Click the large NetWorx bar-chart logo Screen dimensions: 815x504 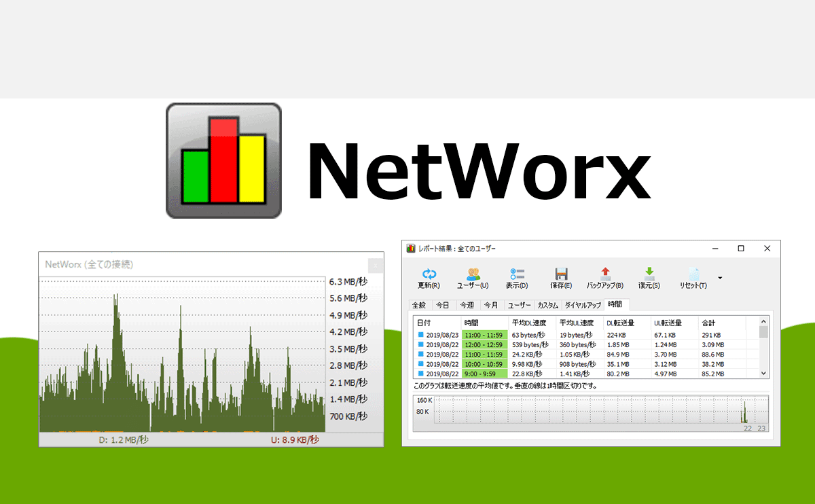[x=224, y=160]
